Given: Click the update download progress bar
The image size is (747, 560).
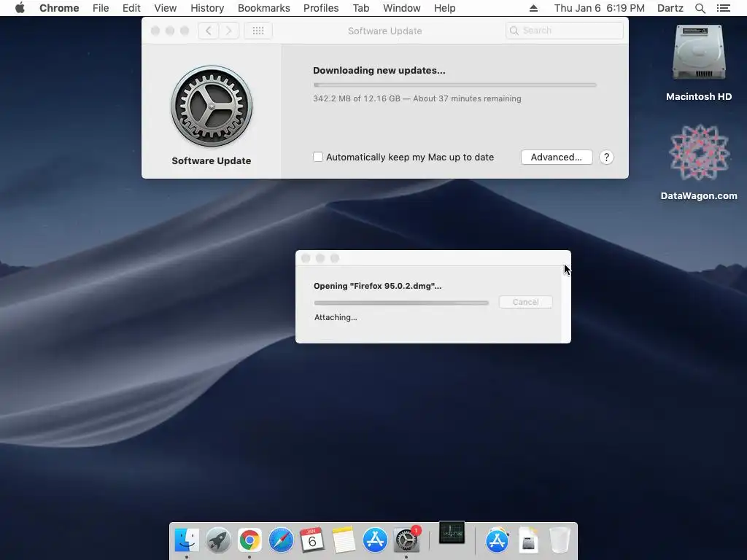Looking at the screenshot, I should tap(455, 85).
